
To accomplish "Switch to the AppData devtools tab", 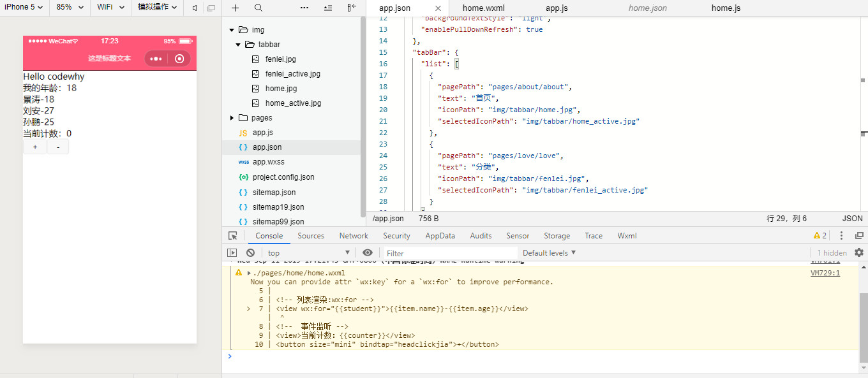I will pos(440,236).
